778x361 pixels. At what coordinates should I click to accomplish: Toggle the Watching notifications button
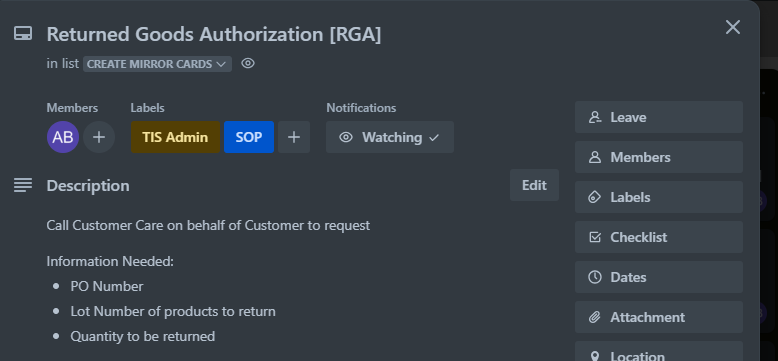coord(389,137)
